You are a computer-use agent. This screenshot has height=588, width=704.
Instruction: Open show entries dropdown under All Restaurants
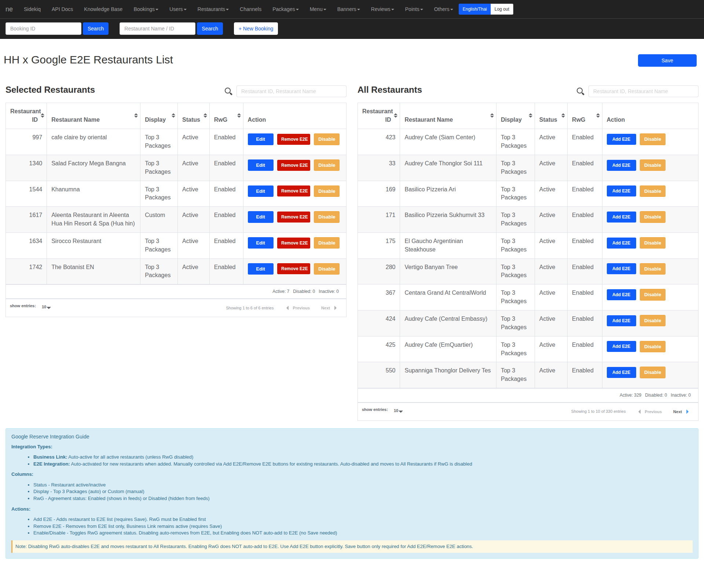point(398,411)
